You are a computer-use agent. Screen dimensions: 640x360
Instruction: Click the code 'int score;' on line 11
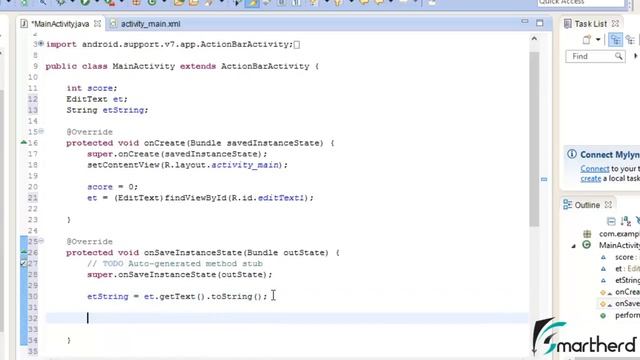[91, 88]
